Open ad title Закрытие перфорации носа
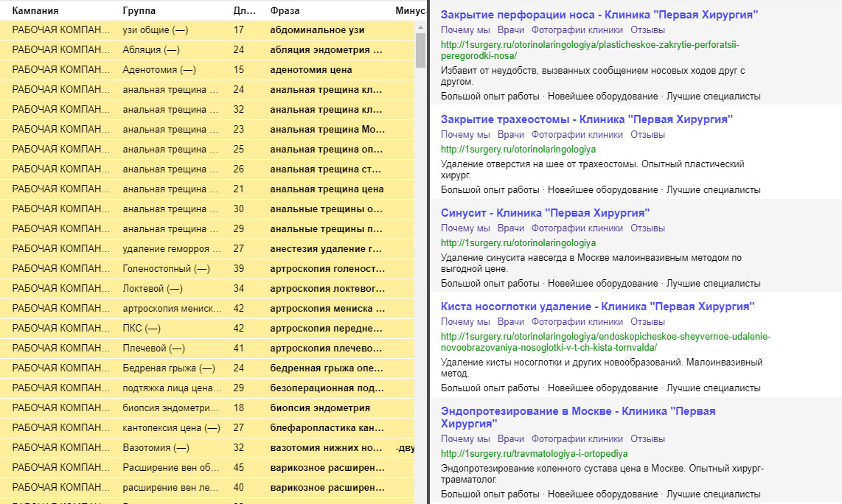Image resolution: width=842 pixels, height=504 pixels. pyautogui.click(x=599, y=15)
